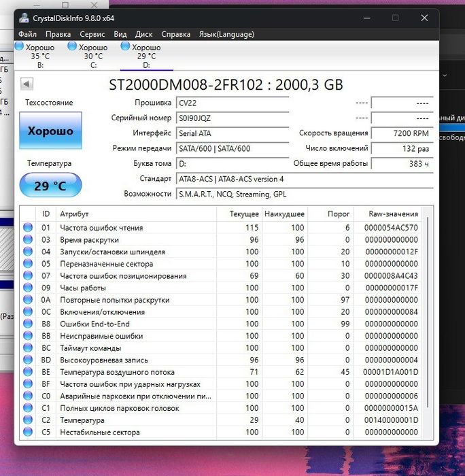Click the total hours value 383 ч

(x=402, y=163)
